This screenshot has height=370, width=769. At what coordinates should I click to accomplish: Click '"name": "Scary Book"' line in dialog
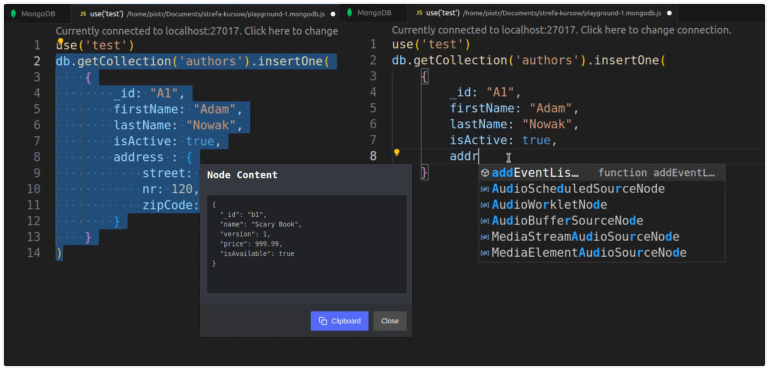pyautogui.click(x=261, y=224)
